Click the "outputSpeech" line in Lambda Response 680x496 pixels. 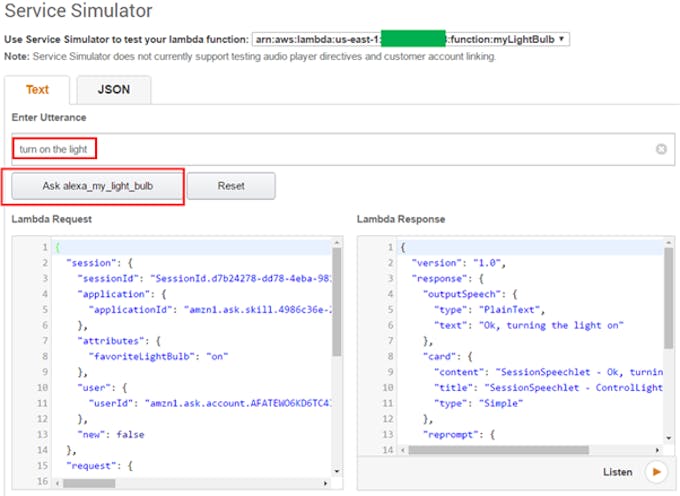coord(470,294)
